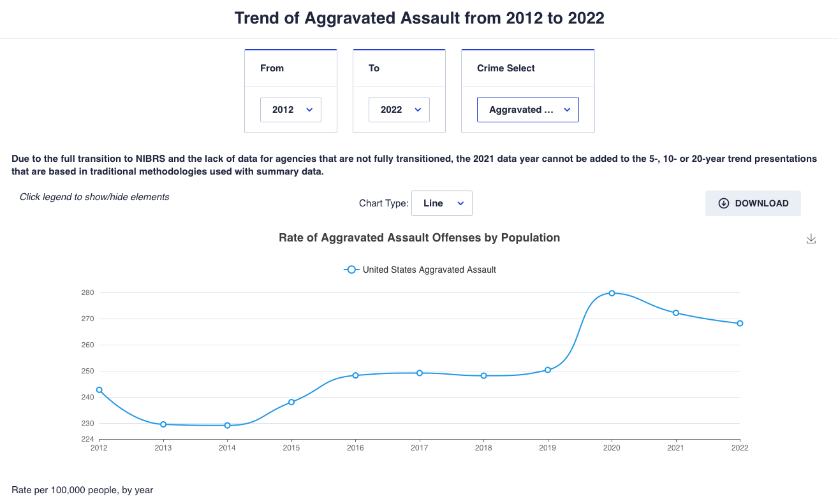This screenshot has height=504, width=838.
Task: Click the 2012 data point marker
Action: click(99, 390)
